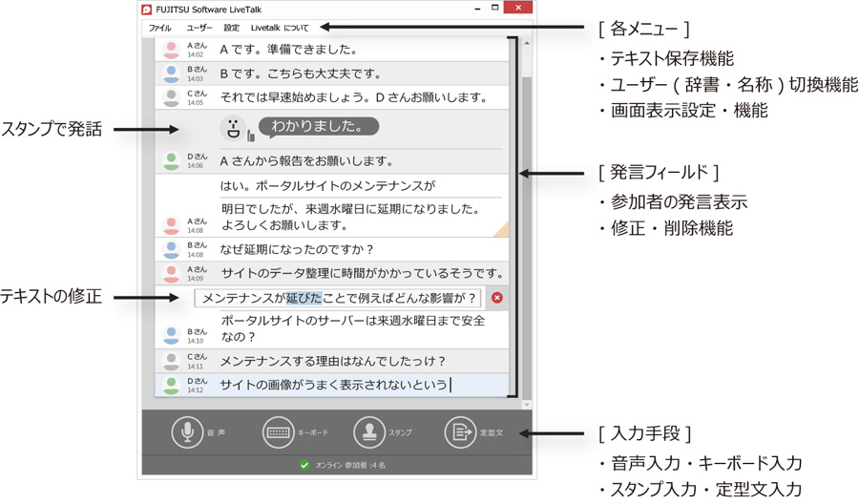The width and height of the screenshot is (859, 504).
Task: Click the わかりました stamp speech bubble
Action: [318, 126]
